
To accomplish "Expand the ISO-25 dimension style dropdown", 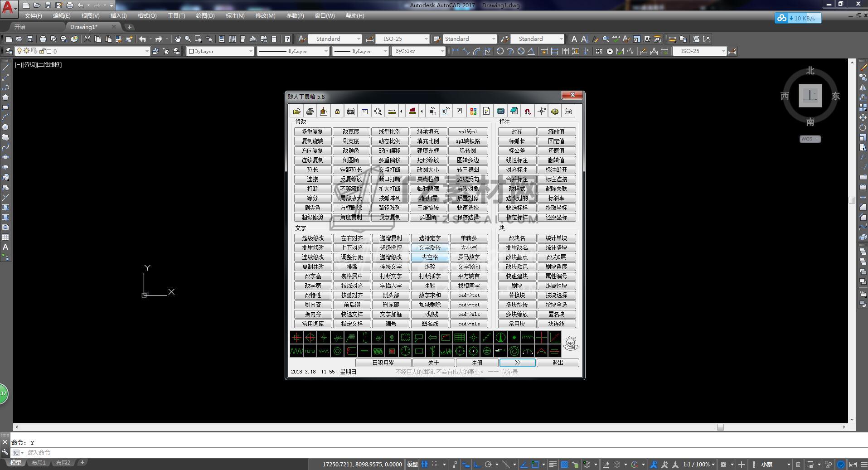I will pyautogui.click(x=426, y=39).
